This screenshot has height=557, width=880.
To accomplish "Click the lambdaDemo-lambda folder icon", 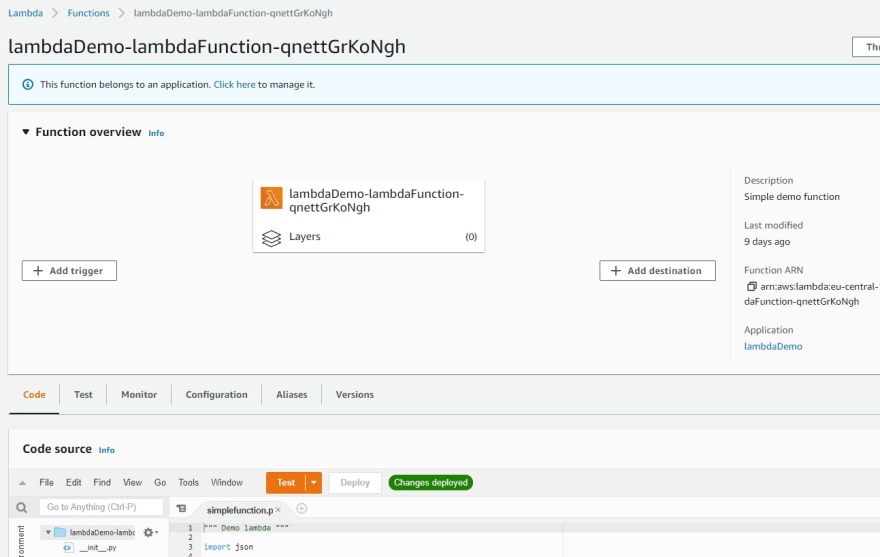I will (60, 532).
